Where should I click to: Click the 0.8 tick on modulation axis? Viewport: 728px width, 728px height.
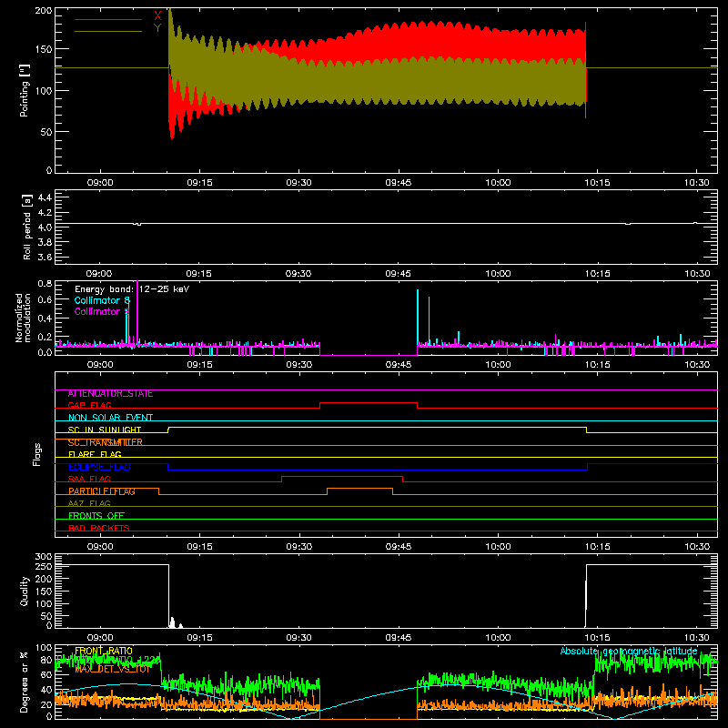(45, 283)
